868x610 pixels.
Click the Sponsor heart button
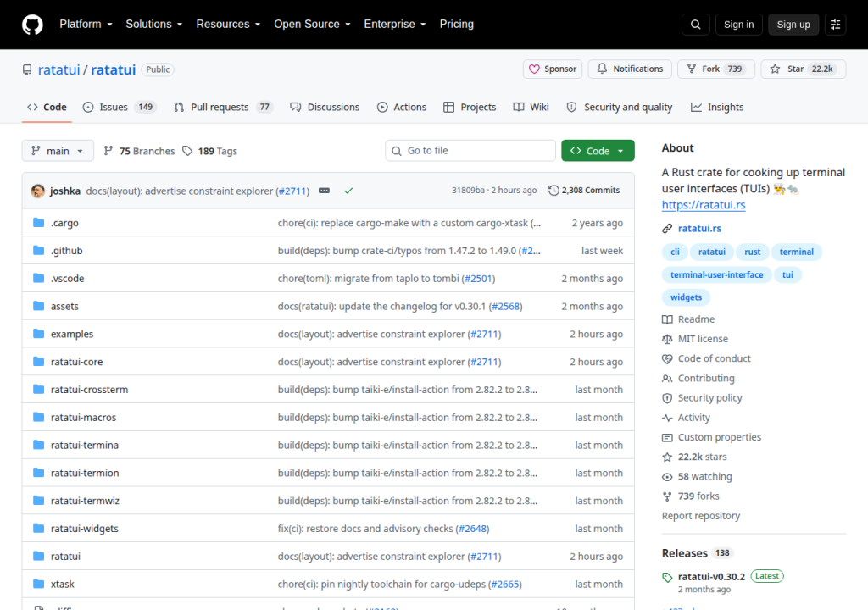click(553, 69)
